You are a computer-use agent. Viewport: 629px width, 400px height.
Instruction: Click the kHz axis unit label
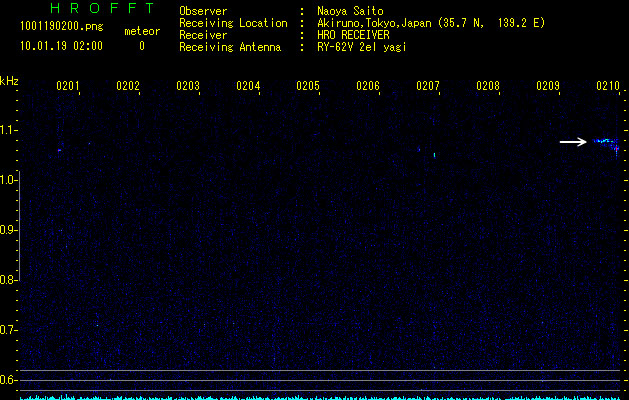pos(9,81)
